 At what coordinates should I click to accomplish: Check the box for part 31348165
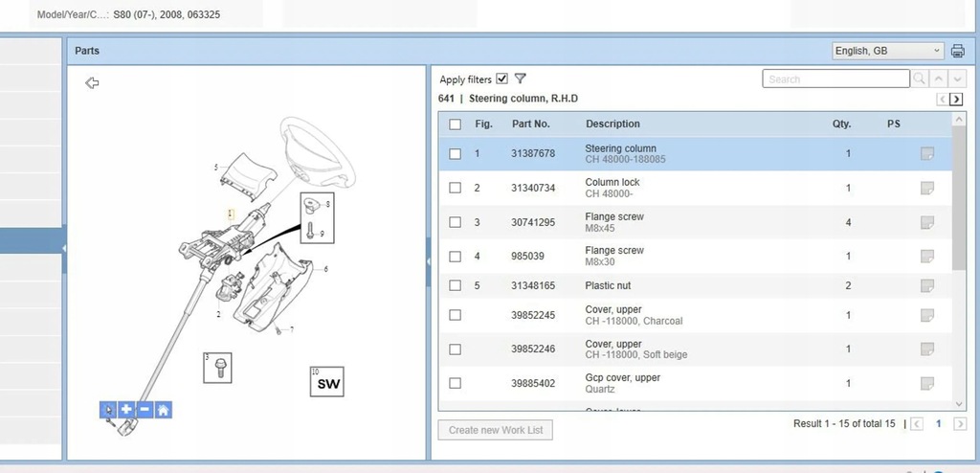455,285
